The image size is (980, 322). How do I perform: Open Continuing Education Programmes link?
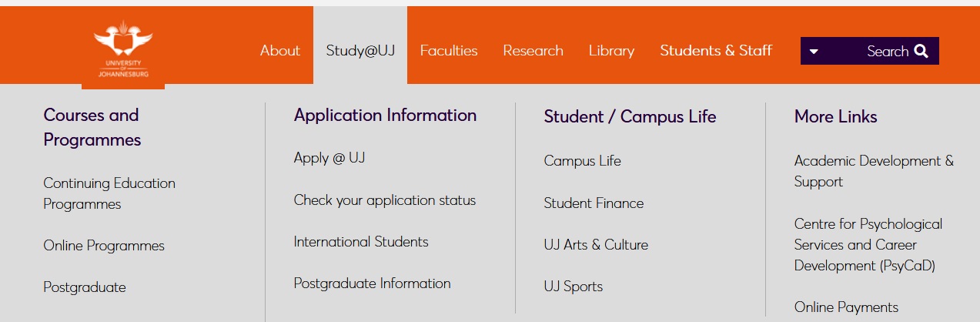[109, 193]
